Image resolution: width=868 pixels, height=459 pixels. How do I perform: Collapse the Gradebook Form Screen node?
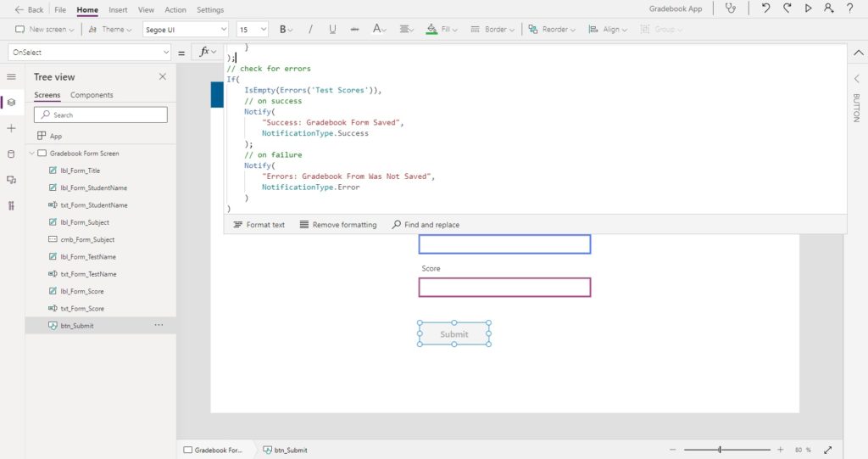pos(32,153)
